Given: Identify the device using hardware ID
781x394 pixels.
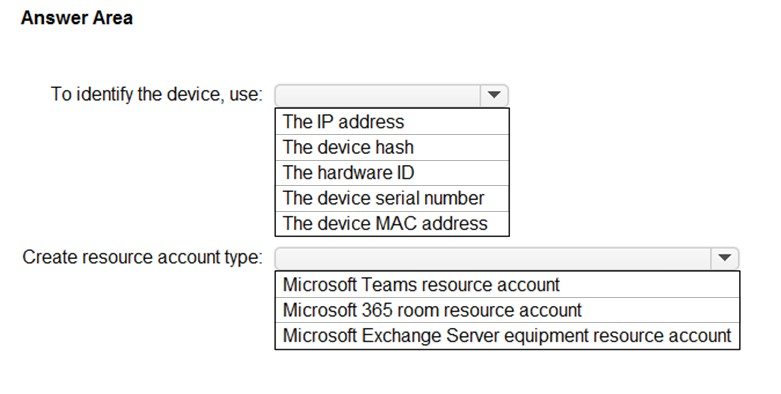Looking at the screenshot, I should point(392,173).
